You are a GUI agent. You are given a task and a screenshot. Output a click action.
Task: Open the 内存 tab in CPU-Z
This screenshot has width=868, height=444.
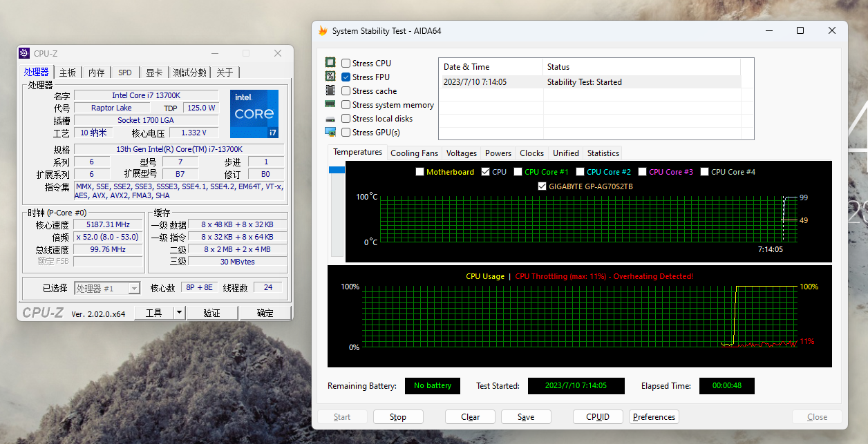pos(97,73)
